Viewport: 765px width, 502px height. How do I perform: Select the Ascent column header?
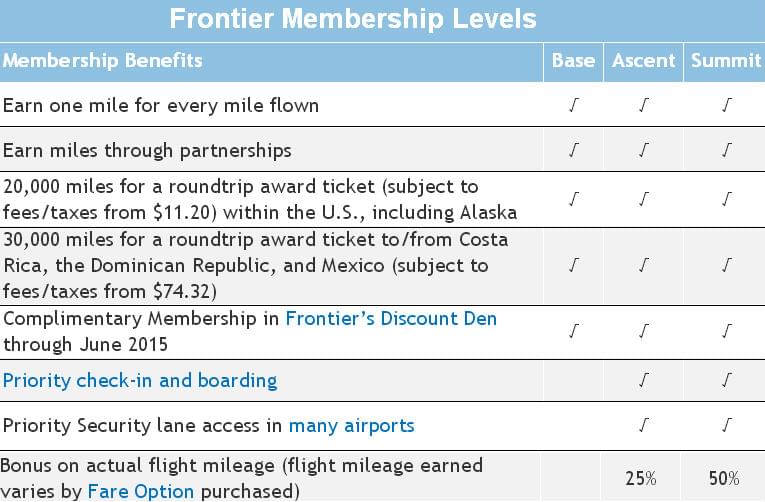tap(644, 60)
